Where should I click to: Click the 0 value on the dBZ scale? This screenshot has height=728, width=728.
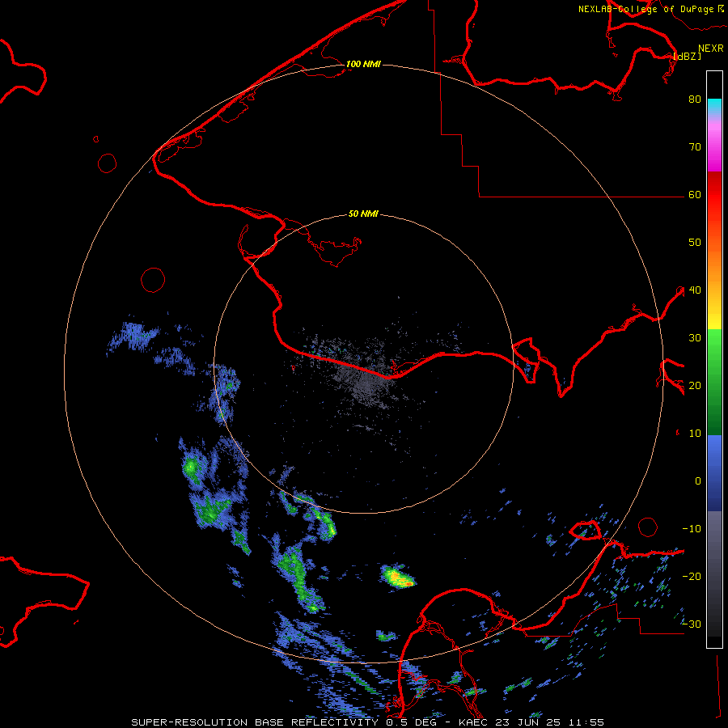click(x=698, y=481)
